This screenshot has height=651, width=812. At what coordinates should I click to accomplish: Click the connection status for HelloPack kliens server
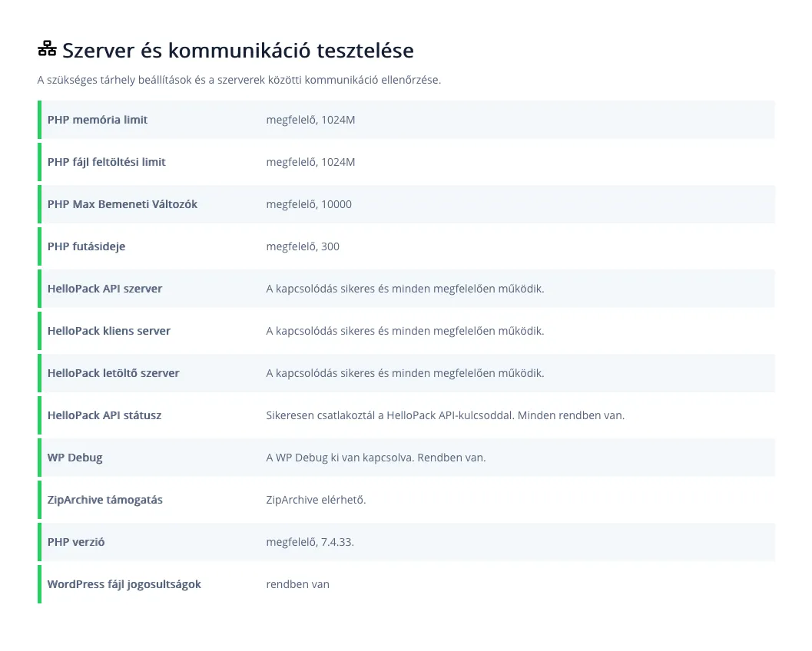(405, 331)
